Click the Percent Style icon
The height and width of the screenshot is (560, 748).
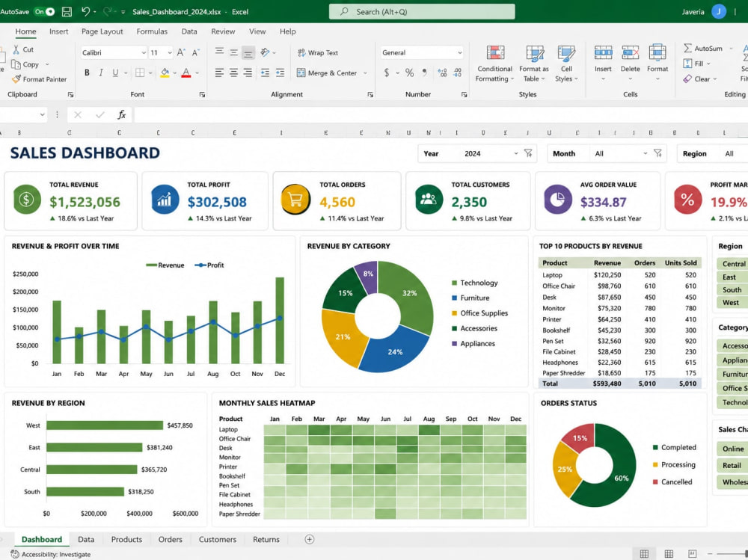pos(409,73)
